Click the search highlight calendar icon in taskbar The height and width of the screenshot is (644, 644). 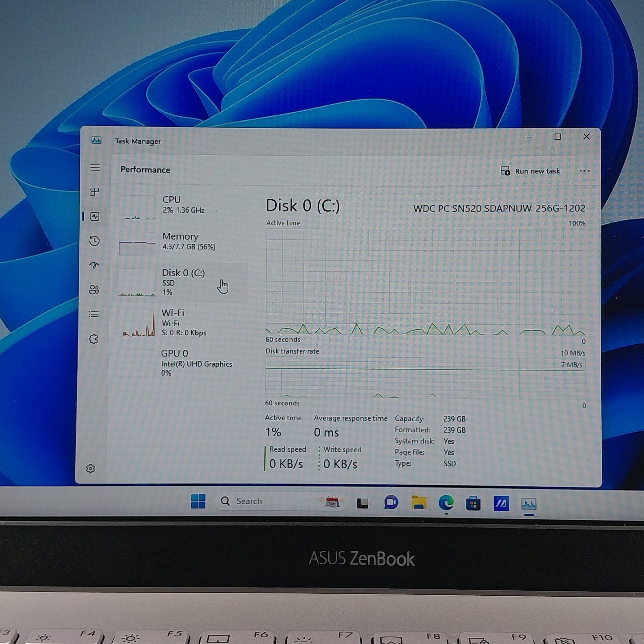point(332,502)
